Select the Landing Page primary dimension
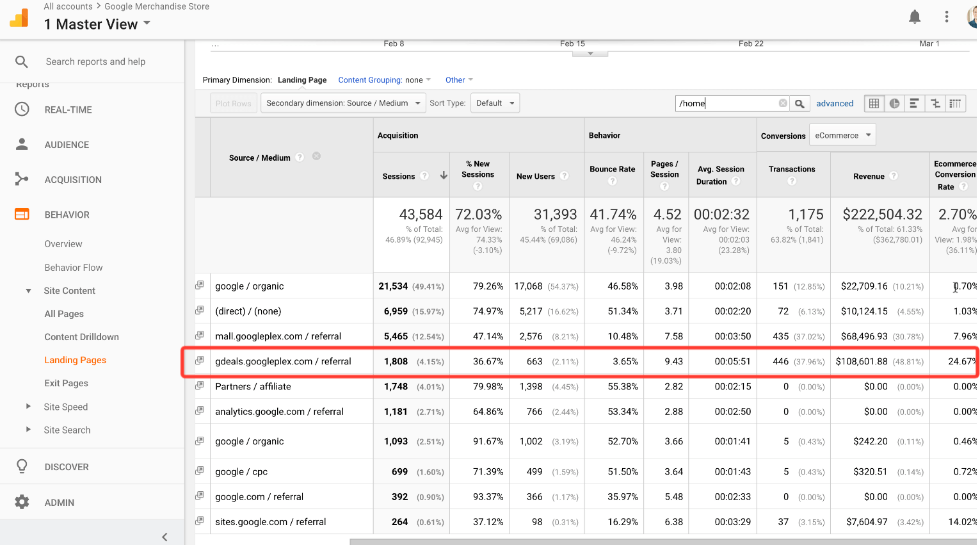Image resolution: width=980 pixels, height=545 pixels. pyautogui.click(x=302, y=80)
